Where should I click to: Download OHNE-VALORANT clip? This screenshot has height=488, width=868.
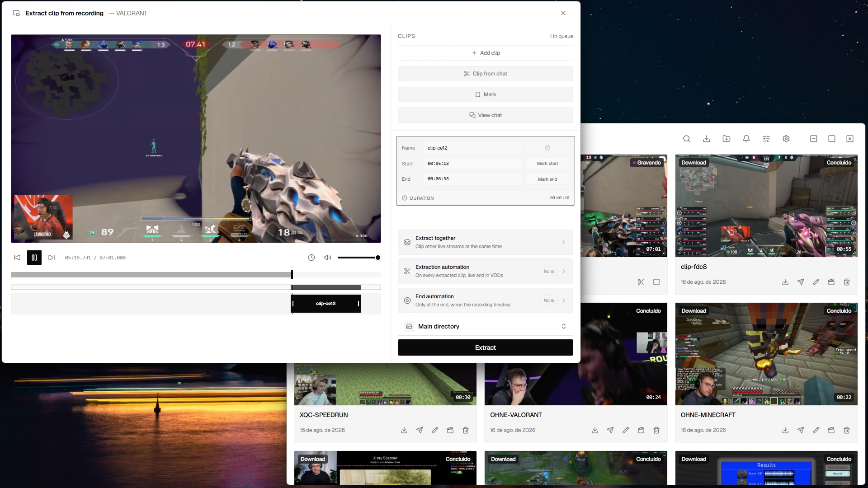595,430
